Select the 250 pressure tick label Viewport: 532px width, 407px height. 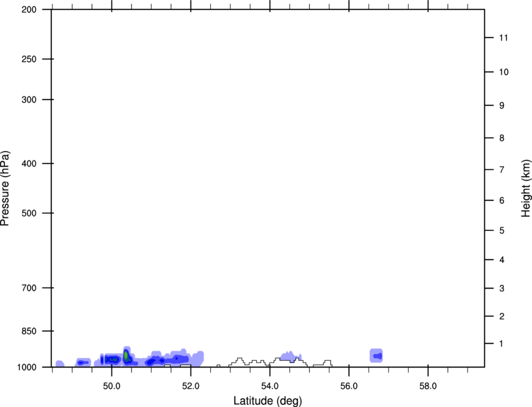click(x=29, y=59)
